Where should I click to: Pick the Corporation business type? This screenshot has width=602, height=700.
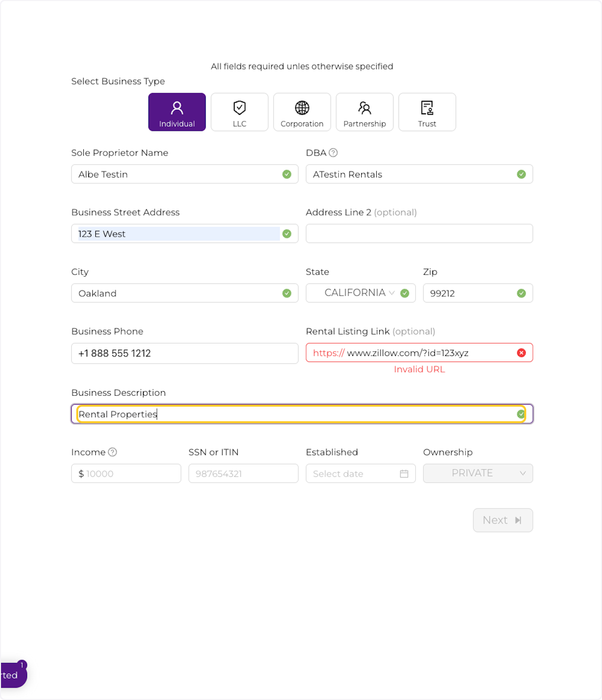302,112
